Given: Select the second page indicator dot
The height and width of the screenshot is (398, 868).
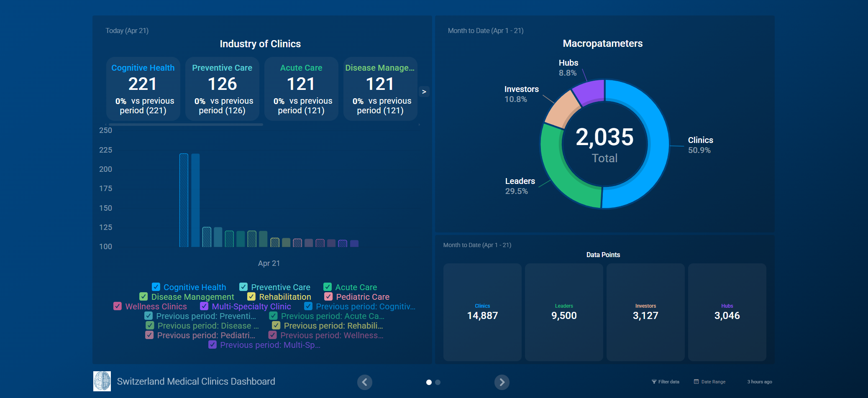Looking at the screenshot, I should click(x=438, y=382).
